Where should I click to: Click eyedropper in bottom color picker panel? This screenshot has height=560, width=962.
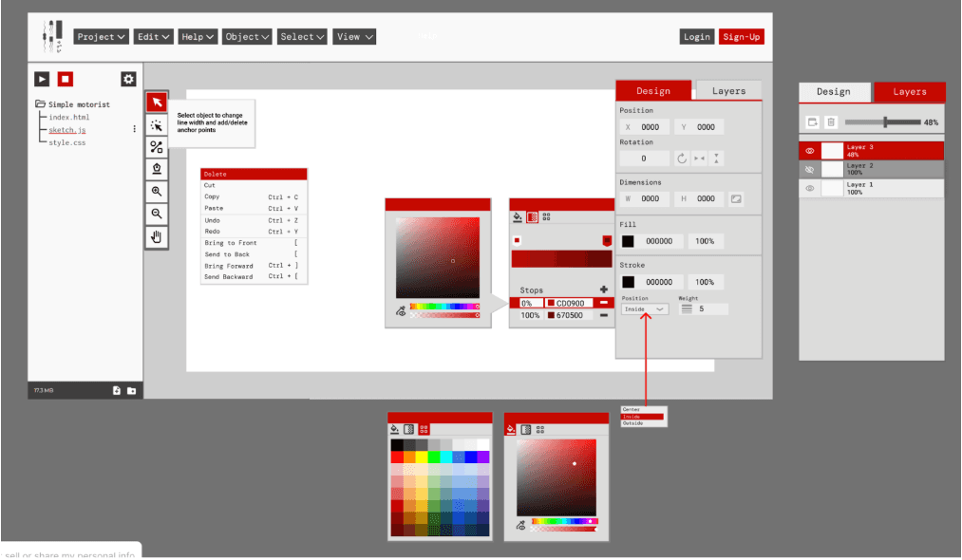[520, 526]
